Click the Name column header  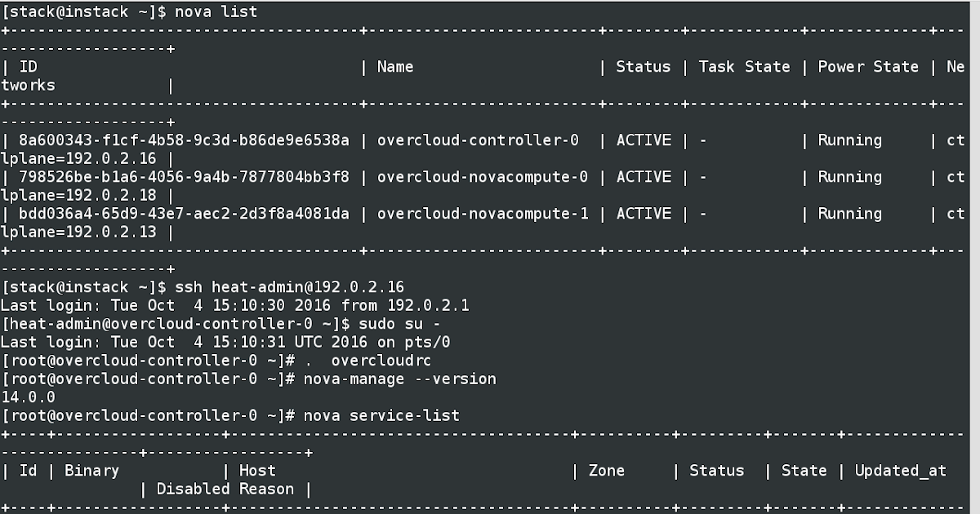[x=395, y=67]
